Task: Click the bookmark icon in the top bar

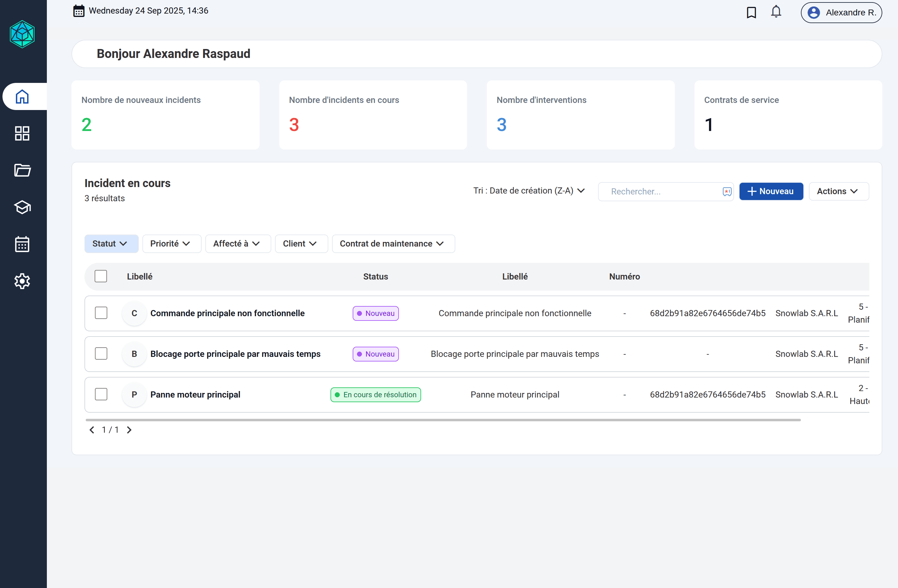Action: [x=751, y=12]
